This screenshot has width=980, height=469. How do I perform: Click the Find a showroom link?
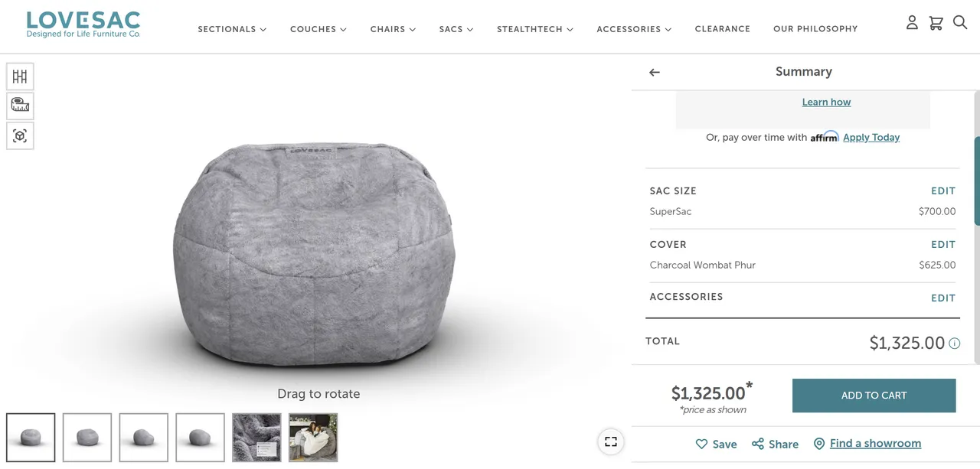[875, 444]
